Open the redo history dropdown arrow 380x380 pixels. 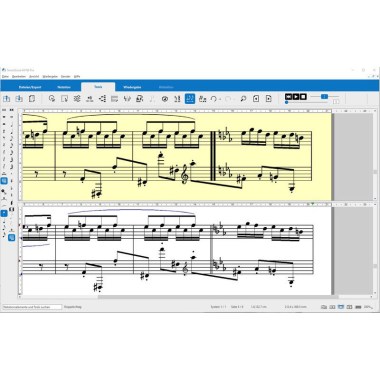[x=234, y=99]
